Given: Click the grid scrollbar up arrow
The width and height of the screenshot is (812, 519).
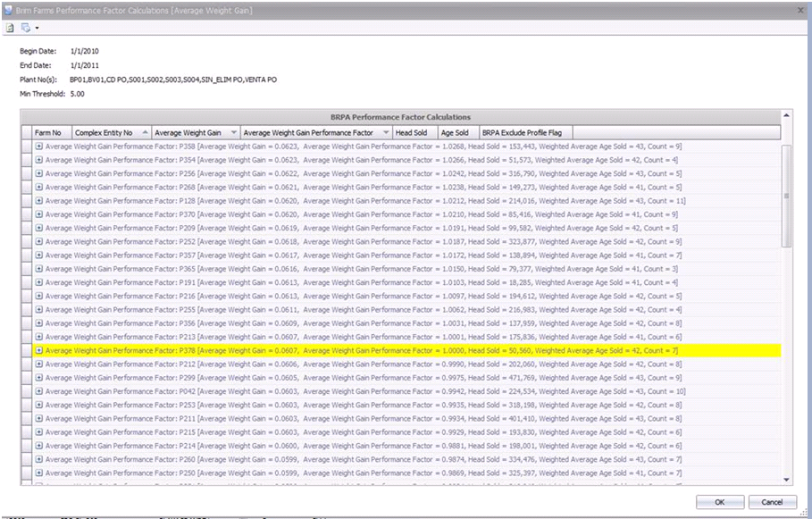Looking at the screenshot, I should pos(786,115).
